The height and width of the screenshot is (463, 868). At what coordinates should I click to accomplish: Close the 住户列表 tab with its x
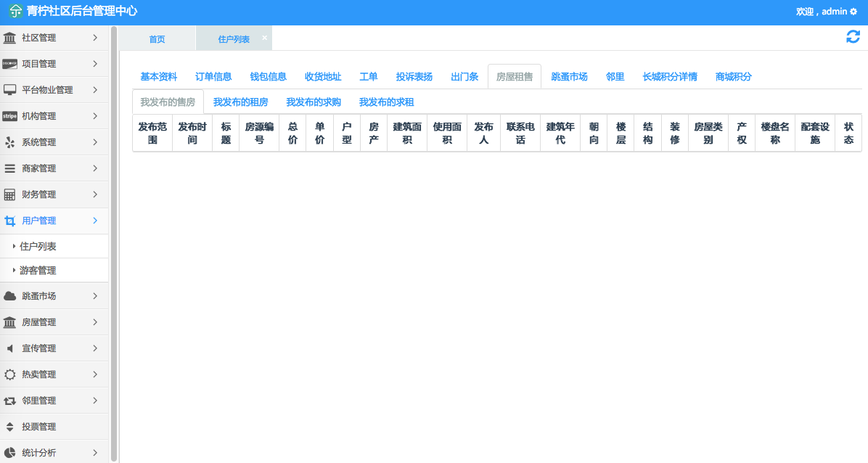tap(265, 38)
